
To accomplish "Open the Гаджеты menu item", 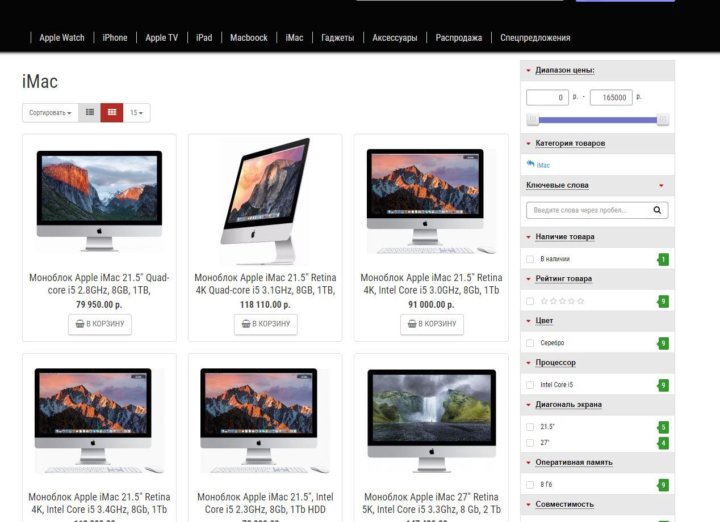I will click(338, 38).
